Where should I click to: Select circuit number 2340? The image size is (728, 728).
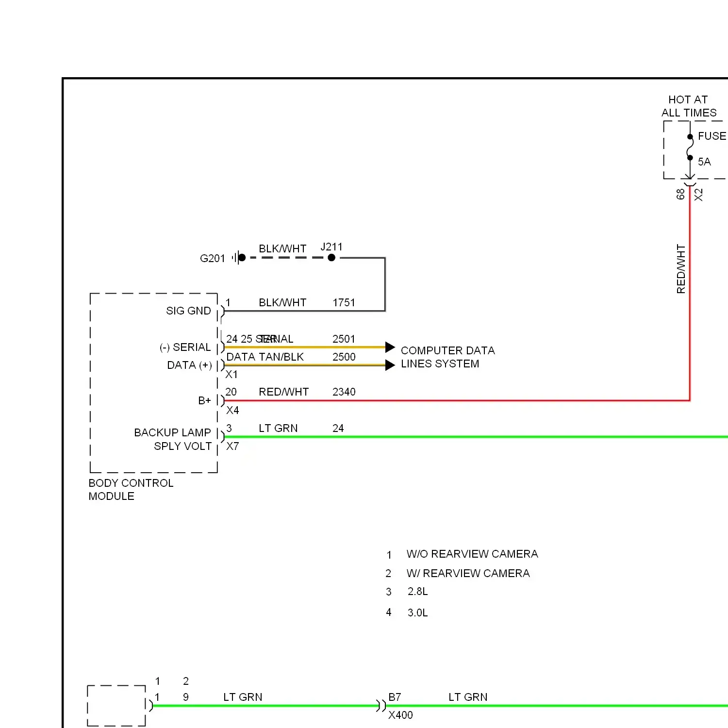(344, 392)
